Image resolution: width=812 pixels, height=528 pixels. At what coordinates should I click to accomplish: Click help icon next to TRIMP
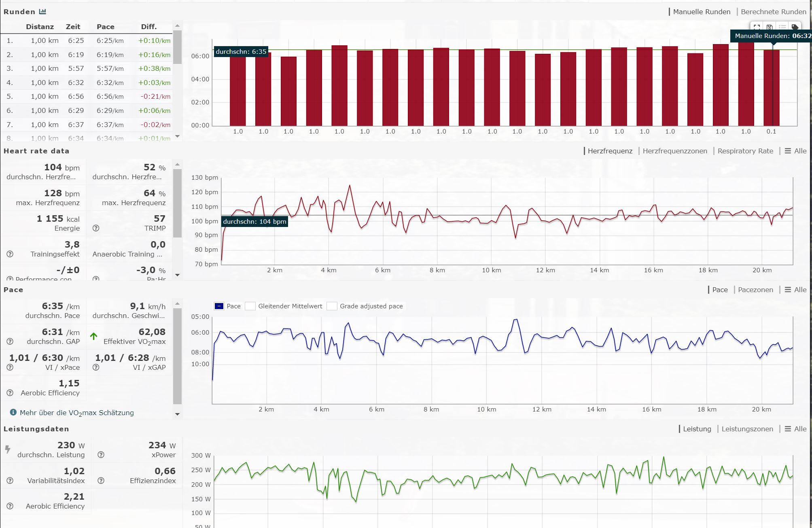pos(96,228)
